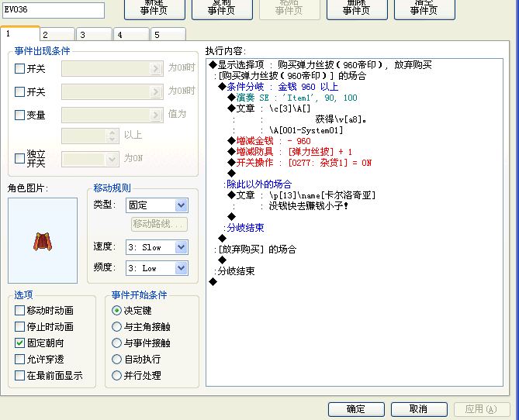
Task: Select the 条件分歧 金钱 960 以上 line
Action: click(x=278, y=87)
